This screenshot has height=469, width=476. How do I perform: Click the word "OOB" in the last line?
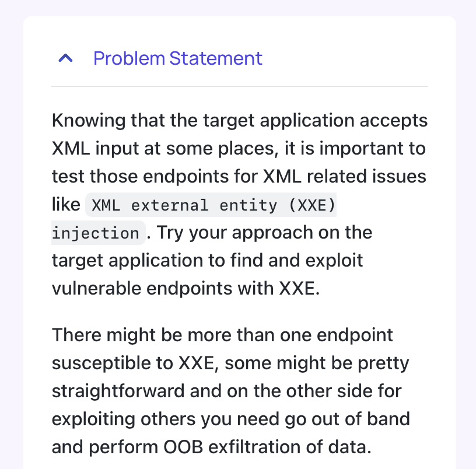click(183, 447)
